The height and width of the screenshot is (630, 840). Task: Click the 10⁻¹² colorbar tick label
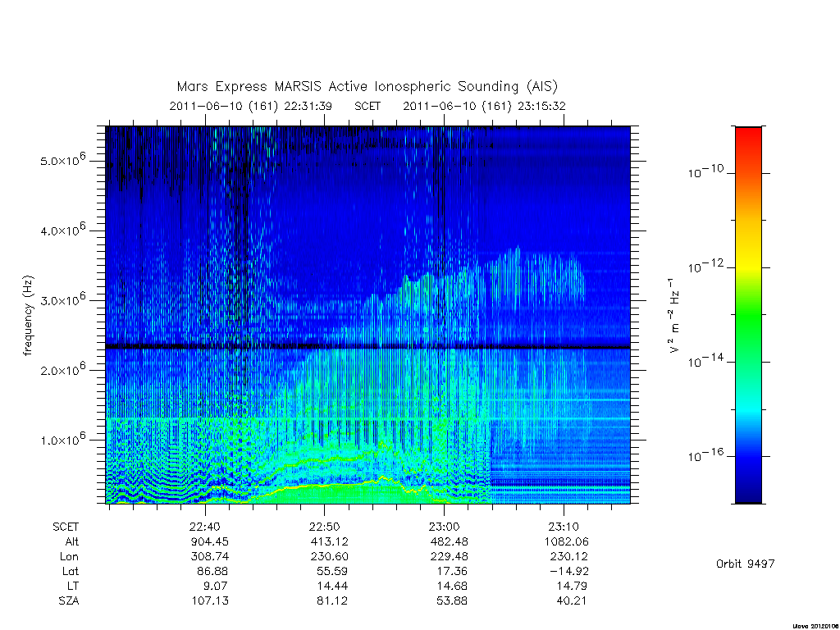point(705,267)
